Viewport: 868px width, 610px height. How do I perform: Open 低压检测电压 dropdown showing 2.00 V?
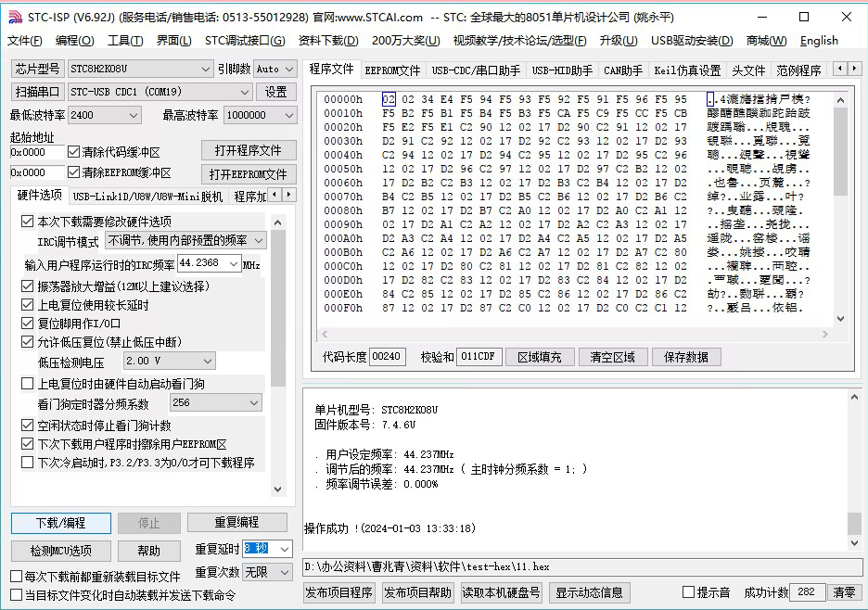(168, 361)
